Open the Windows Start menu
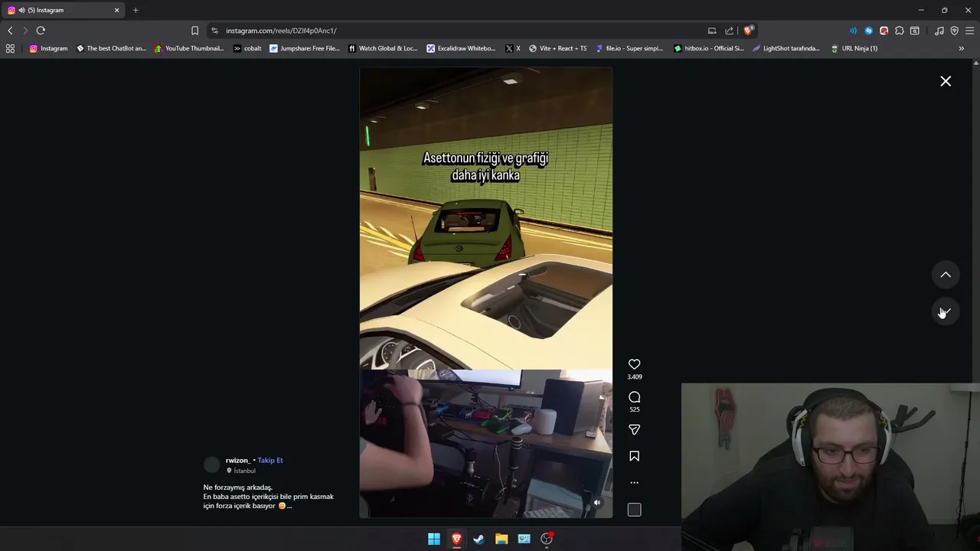Screen dimensions: 980x551 pos(434,539)
